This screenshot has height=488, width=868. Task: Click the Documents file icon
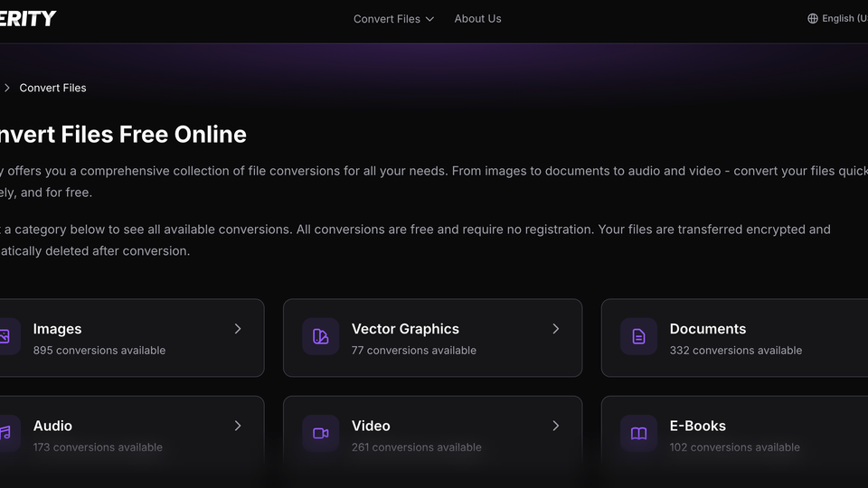(638, 337)
